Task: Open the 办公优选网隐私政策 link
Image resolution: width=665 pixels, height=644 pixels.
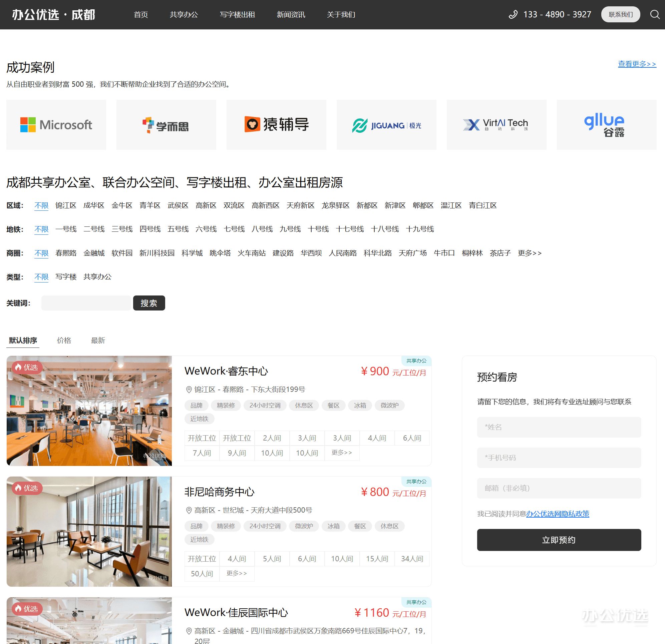Action: (558, 514)
